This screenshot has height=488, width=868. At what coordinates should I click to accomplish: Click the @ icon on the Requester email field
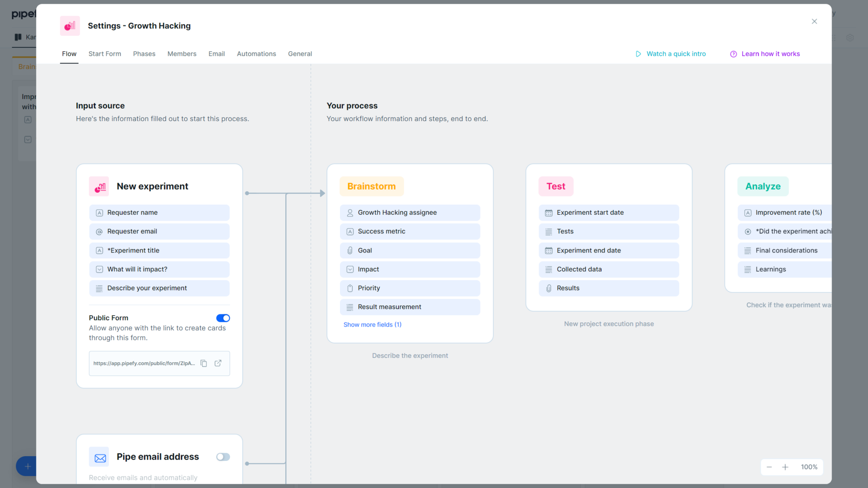coord(99,231)
